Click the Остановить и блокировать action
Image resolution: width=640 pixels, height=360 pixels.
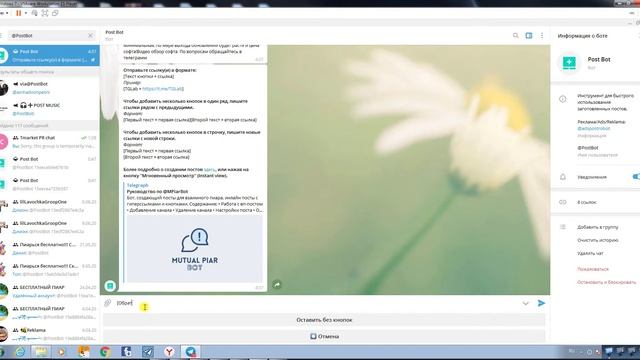tap(607, 282)
